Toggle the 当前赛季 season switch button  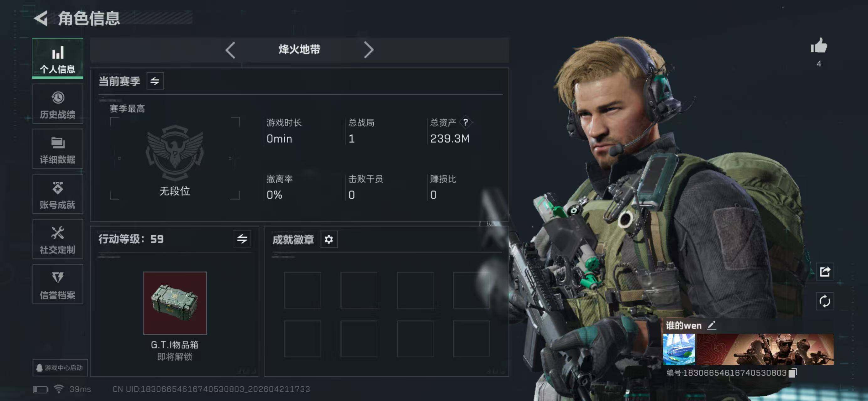[155, 81]
